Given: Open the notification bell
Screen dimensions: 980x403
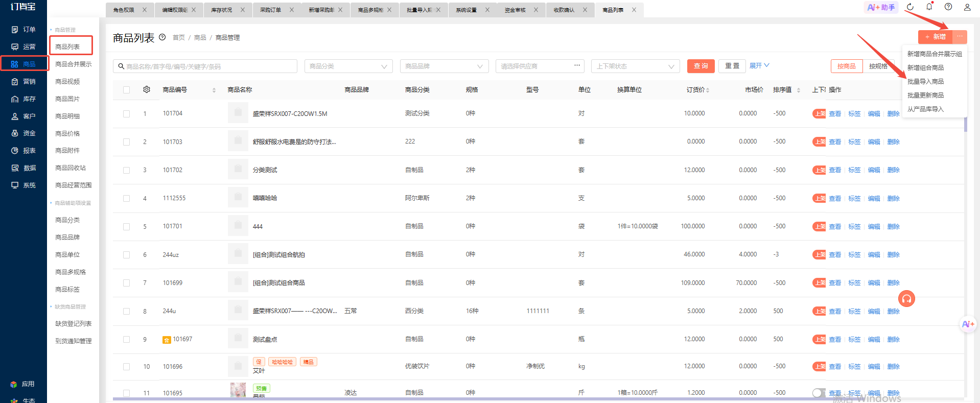Looking at the screenshot, I should 929,7.
